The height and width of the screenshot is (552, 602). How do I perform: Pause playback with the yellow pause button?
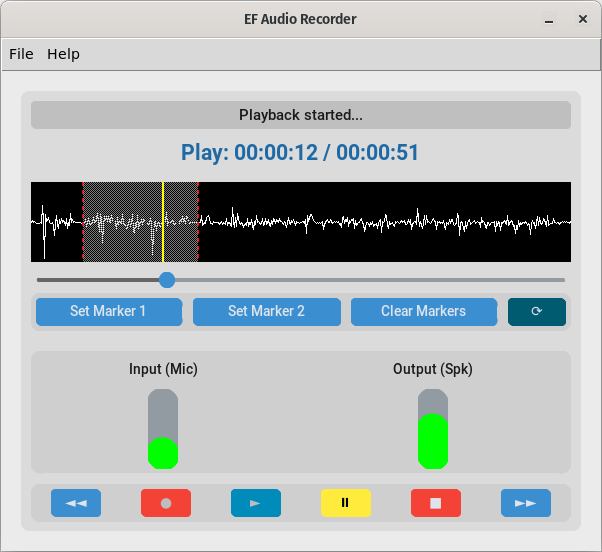346,503
